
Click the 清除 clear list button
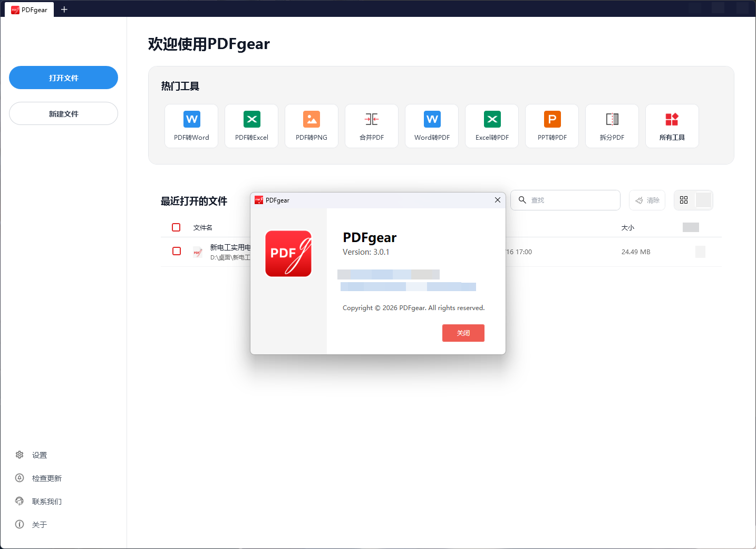click(647, 200)
